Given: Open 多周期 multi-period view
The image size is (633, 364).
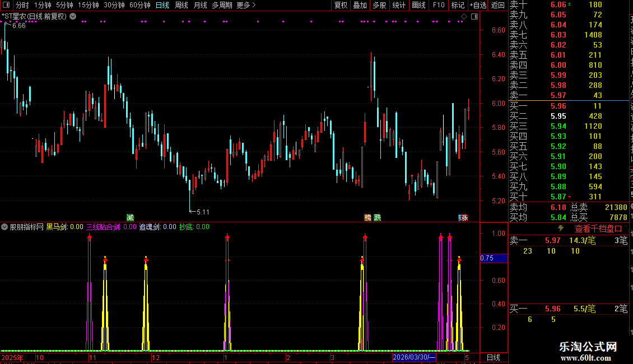Looking at the screenshot, I should tap(222, 5).
